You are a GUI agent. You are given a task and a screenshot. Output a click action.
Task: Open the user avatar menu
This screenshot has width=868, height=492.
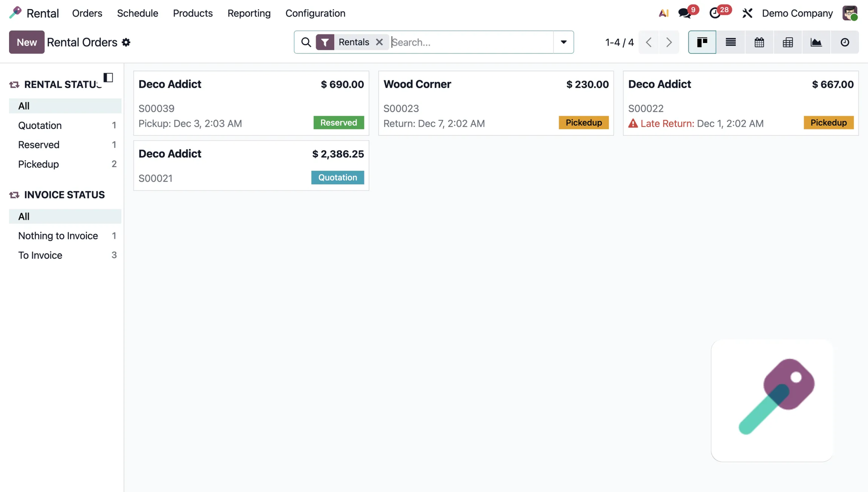pos(850,13)
